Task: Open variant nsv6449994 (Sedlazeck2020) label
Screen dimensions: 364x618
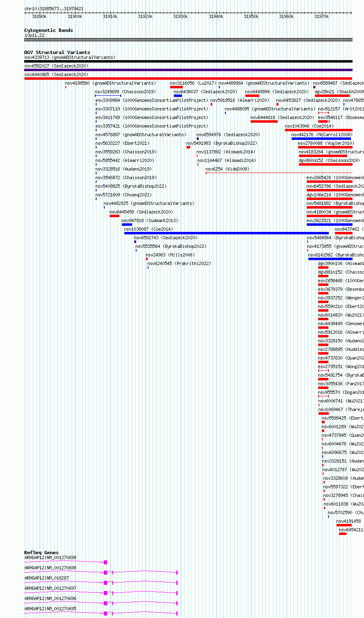Action: click(x=277, y=92)
